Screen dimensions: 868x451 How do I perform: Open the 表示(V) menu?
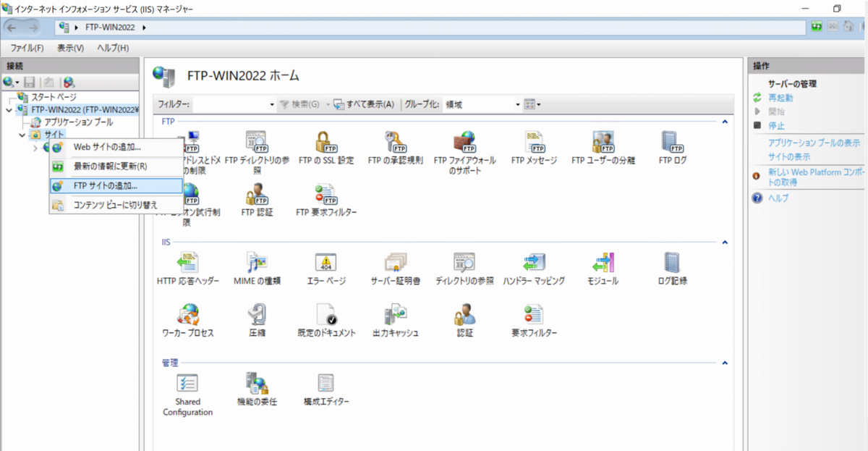tap(70, 48)
